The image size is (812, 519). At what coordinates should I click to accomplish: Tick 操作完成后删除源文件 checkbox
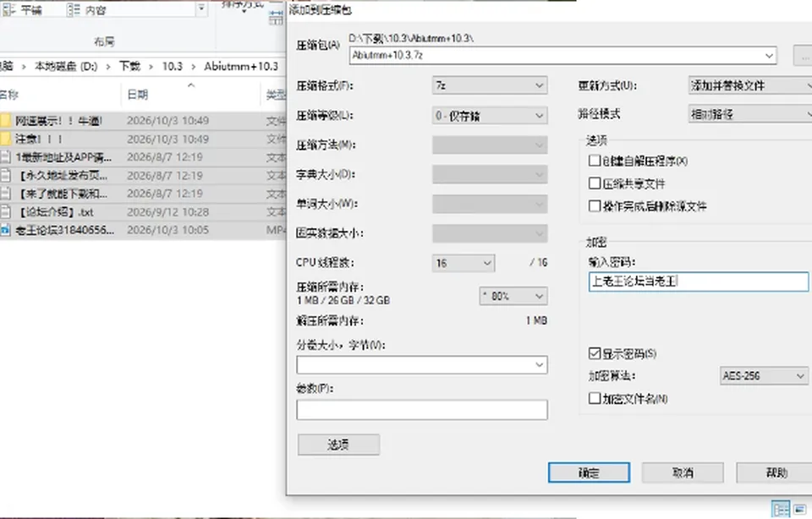tap(595, 206)
